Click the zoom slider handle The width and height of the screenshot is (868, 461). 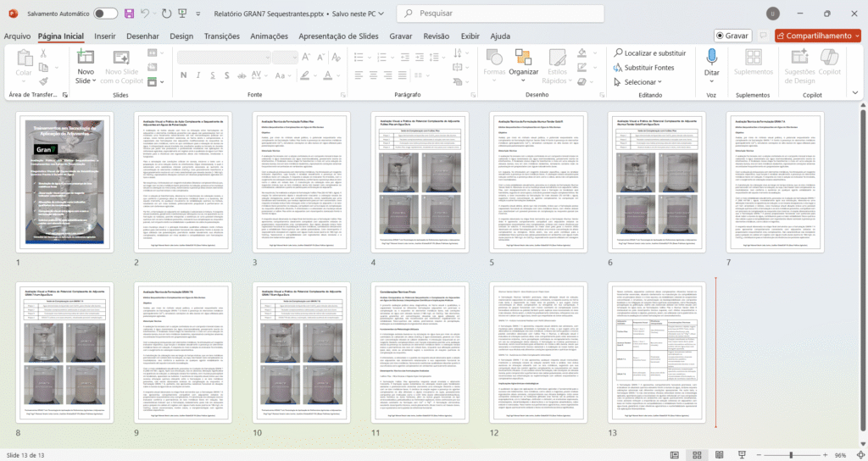791,454
